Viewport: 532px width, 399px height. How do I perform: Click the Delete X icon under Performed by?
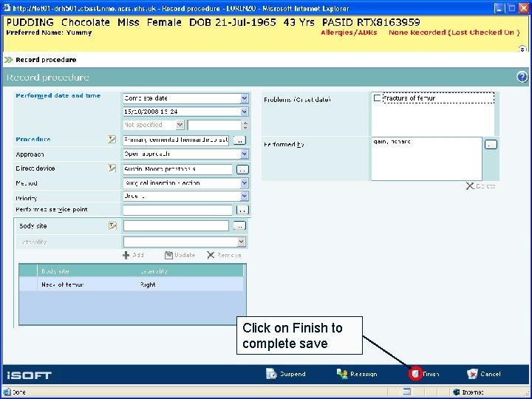[470, 186]
